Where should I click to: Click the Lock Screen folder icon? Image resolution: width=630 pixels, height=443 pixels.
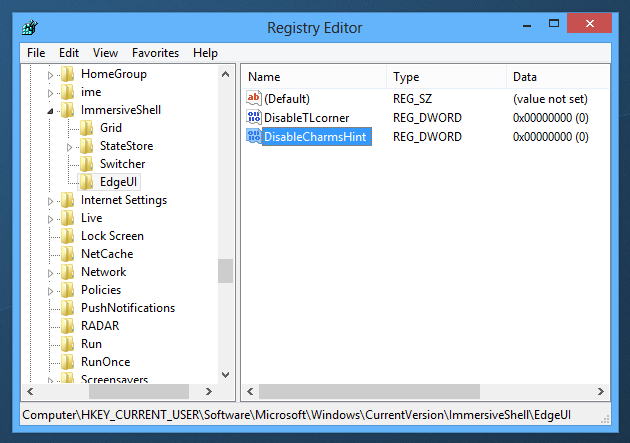click(68, 236)
